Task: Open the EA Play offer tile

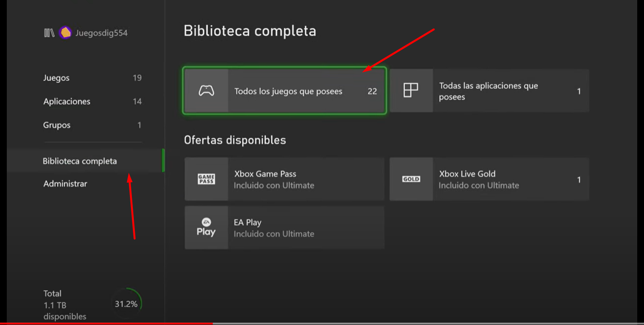Action: pyautogui.click(x=285, y=228)
